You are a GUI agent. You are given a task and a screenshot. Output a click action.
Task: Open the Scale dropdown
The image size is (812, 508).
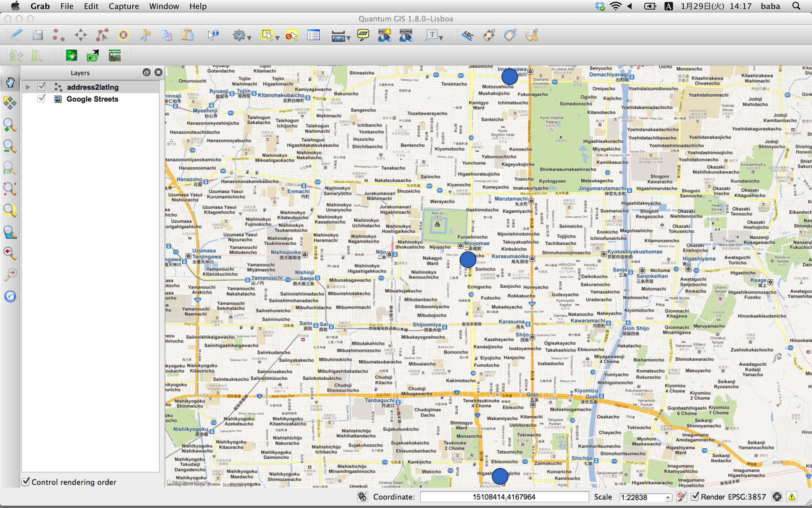[668, 497]
